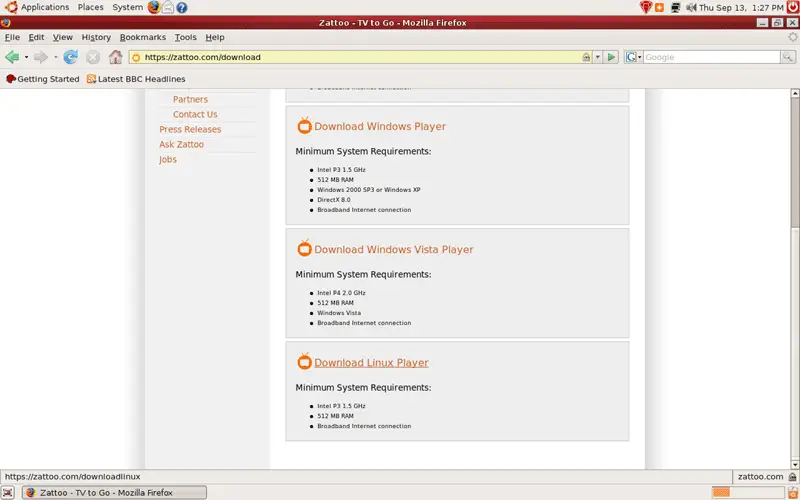Click the search magnifier button

point(788,57)
